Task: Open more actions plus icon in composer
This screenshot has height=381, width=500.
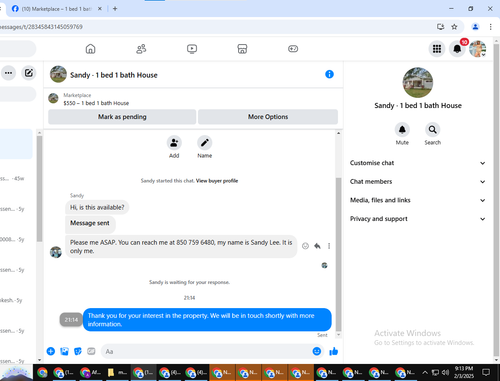Action: click(x=51, y=351)
